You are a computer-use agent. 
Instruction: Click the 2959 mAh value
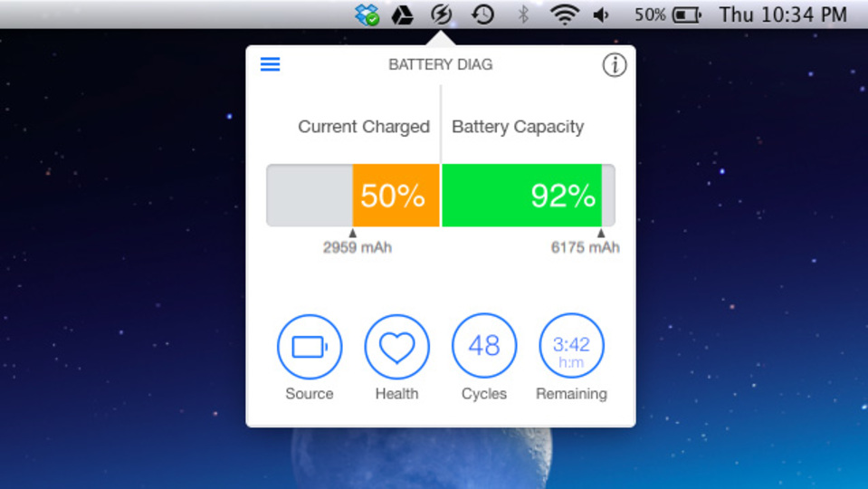click(357, 247)
